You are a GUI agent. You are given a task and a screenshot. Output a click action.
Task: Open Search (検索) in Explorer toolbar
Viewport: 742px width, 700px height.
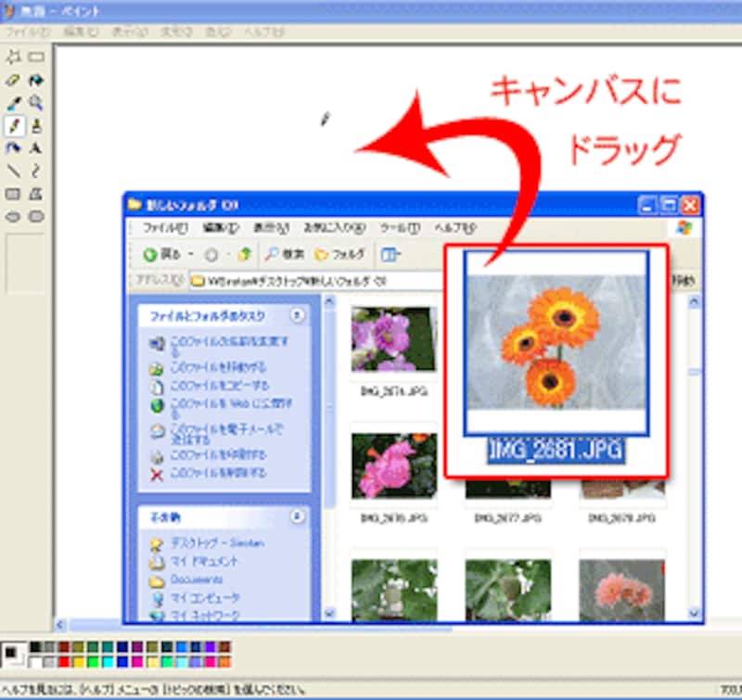coord(285,254)
